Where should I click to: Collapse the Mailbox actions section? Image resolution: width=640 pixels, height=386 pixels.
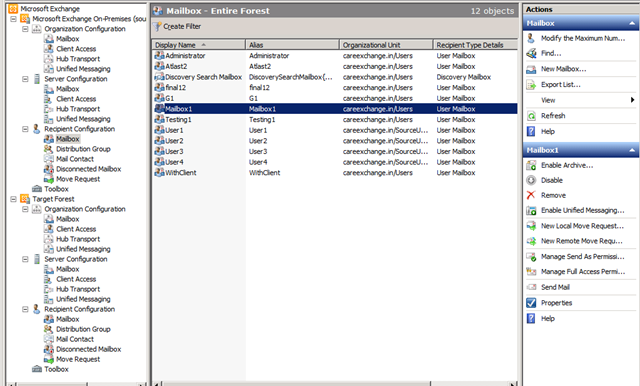[x=632, y=23]
